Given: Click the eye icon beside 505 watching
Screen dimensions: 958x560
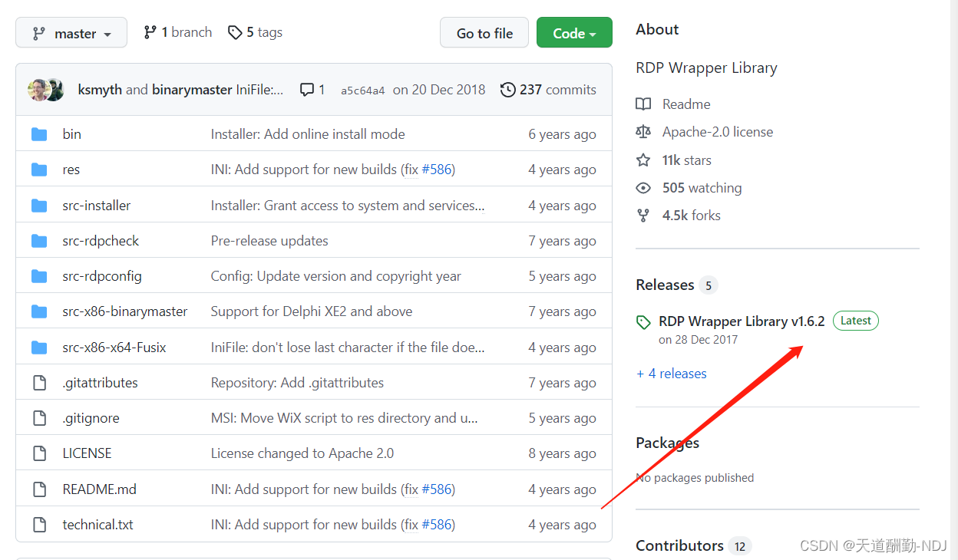Looking at the screenshot, I should click(643, 188).
